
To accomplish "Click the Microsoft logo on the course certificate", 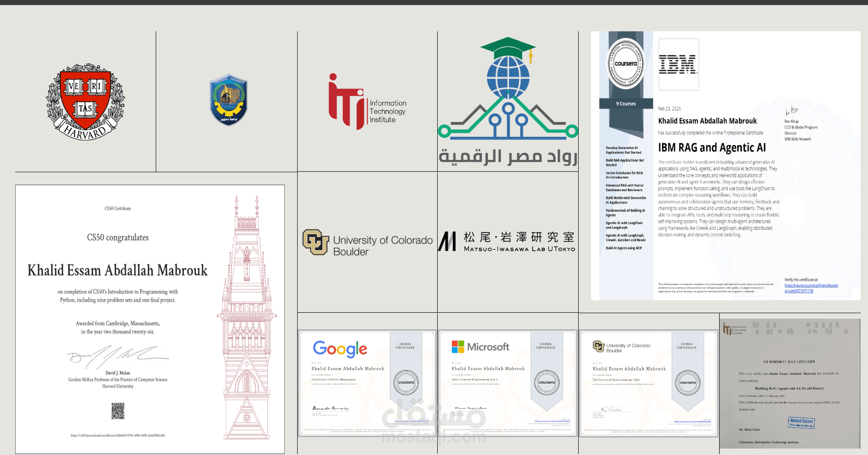I will (481, 347).
